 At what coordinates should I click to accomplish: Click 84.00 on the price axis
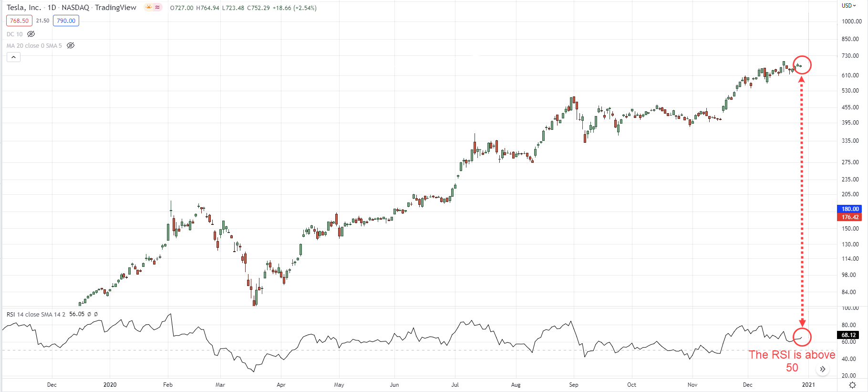click(x=849, y=292)
